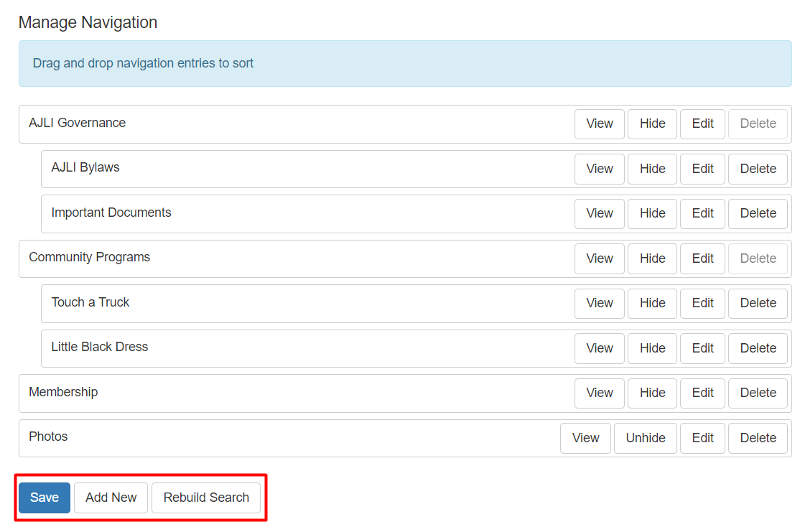View the Touch a Truck entry
This screenshot has width=800, height=532.
point(600,304)
